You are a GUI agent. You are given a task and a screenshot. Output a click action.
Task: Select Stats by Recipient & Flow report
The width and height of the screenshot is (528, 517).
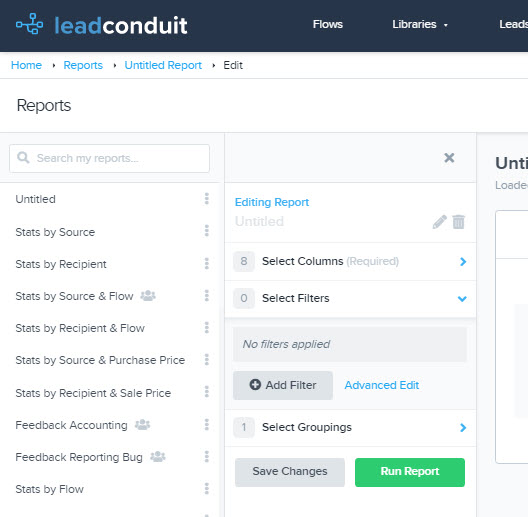point(80,328)
